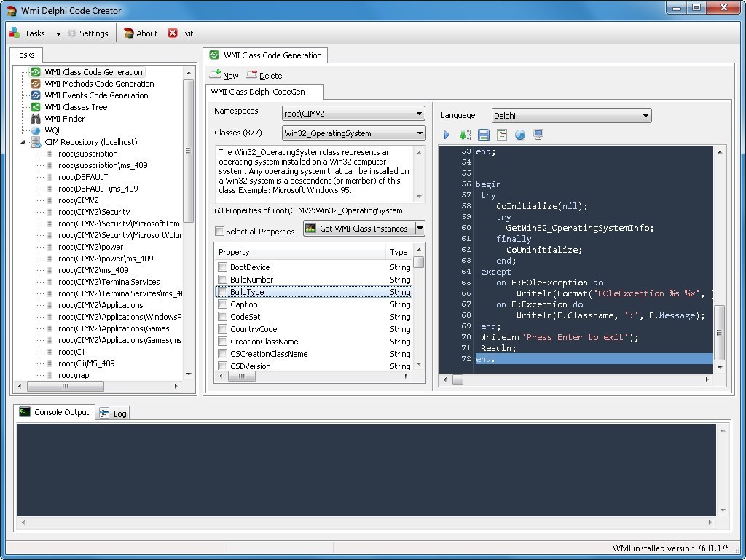Click the New item icon
Viewport: 746px width, 560px height.
[215, 74]
